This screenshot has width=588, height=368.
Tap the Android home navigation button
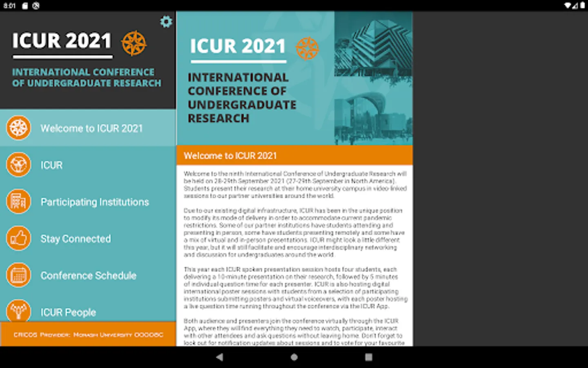(x=294, y=357)
